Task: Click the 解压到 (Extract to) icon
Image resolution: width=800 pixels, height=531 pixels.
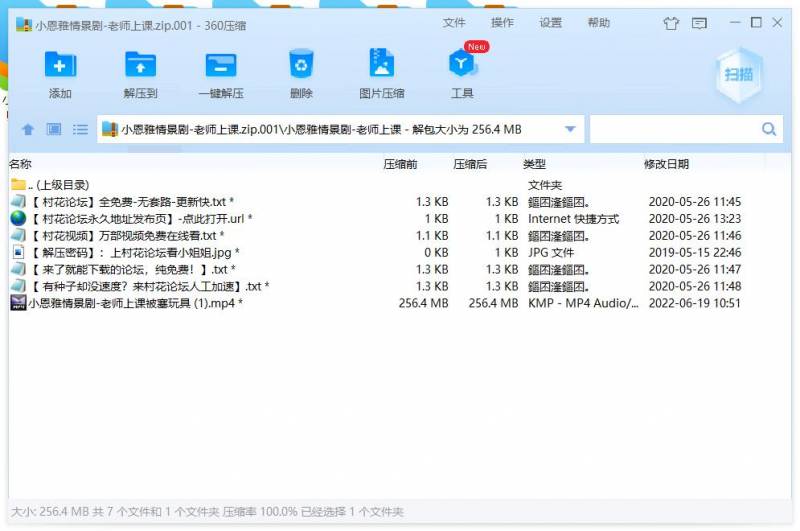Action: (x=140, y=66)
